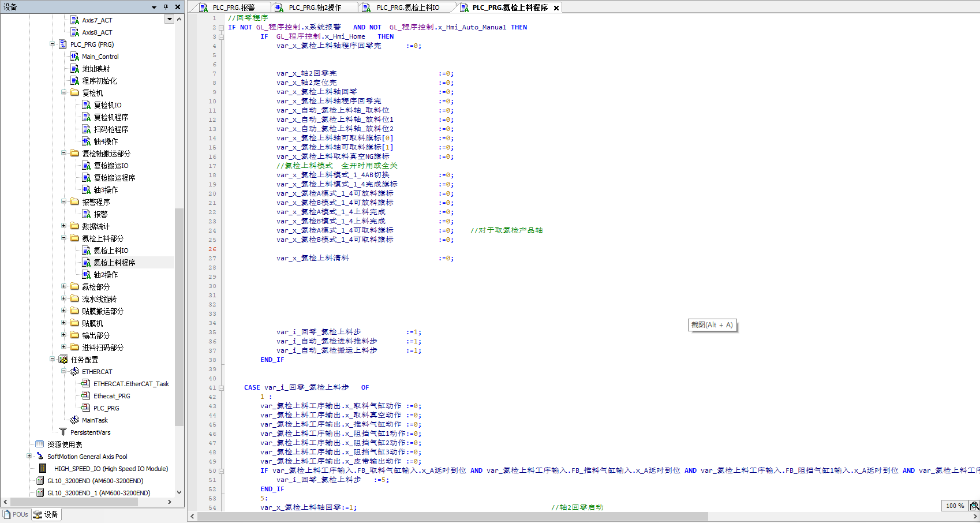The height and width of the screenshot is (523, 980).
Task: Open PersistentVars in the device tree
Action: (x=90, y=432)
